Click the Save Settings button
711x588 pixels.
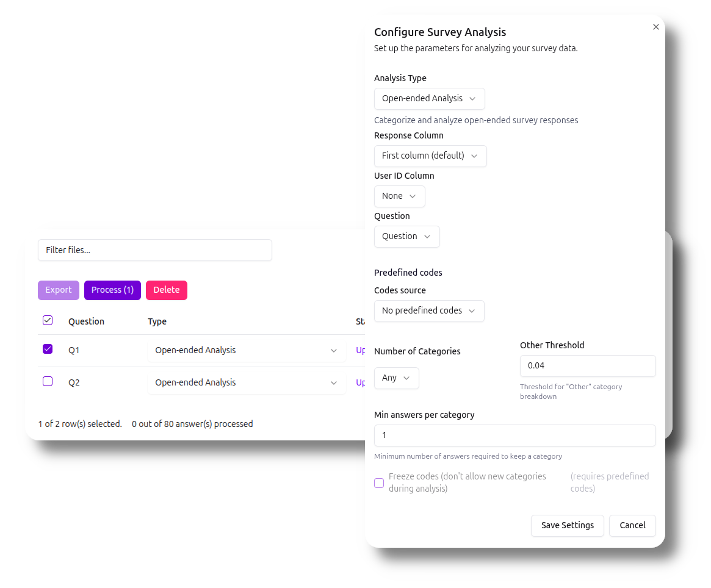pos(567,526)
